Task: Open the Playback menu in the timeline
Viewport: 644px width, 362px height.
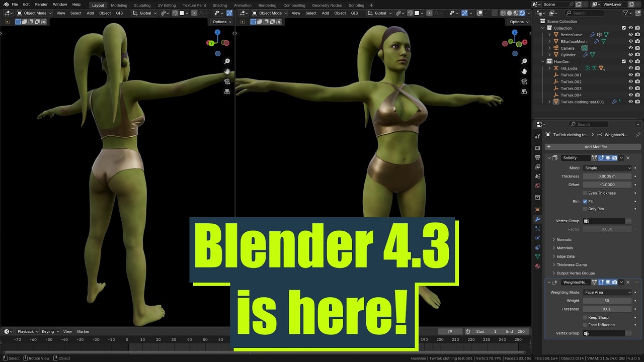Action: point(27,331)
